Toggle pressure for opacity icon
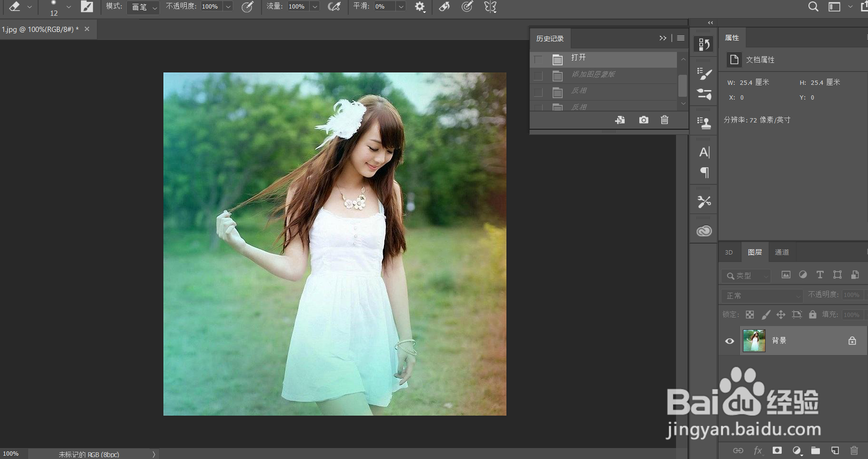This screenshot has height=459, width=868. pos(247,6)
